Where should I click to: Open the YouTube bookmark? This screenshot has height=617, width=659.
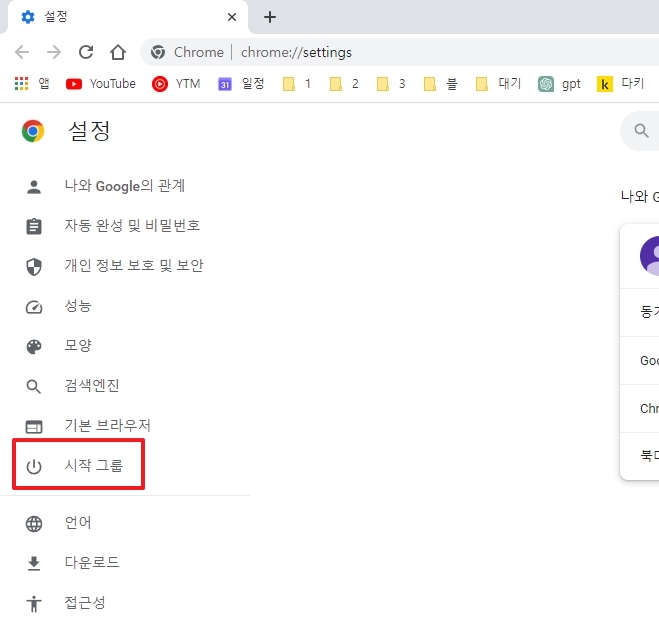[101, 84]
